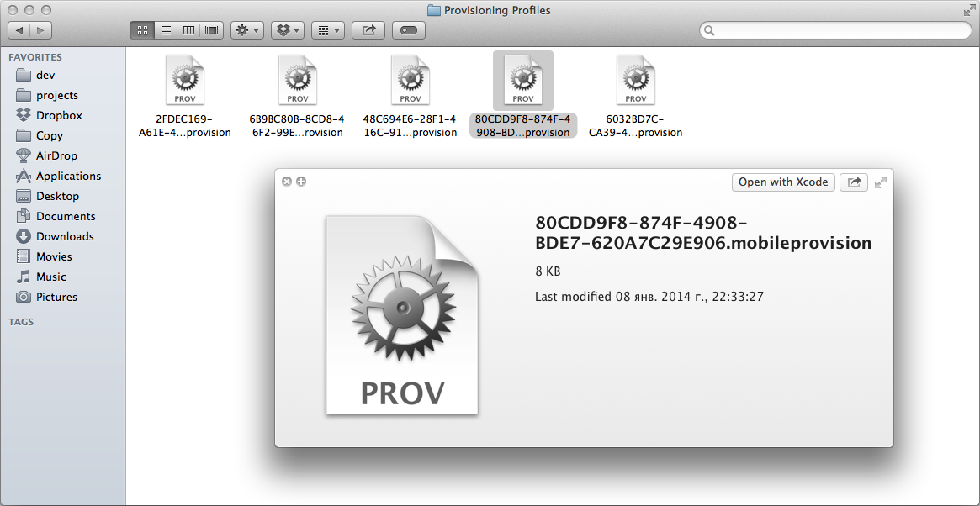Focus the Finder search field
This screenshot has height=506, width=980.
pyautogui.click(x=835, y=30)
